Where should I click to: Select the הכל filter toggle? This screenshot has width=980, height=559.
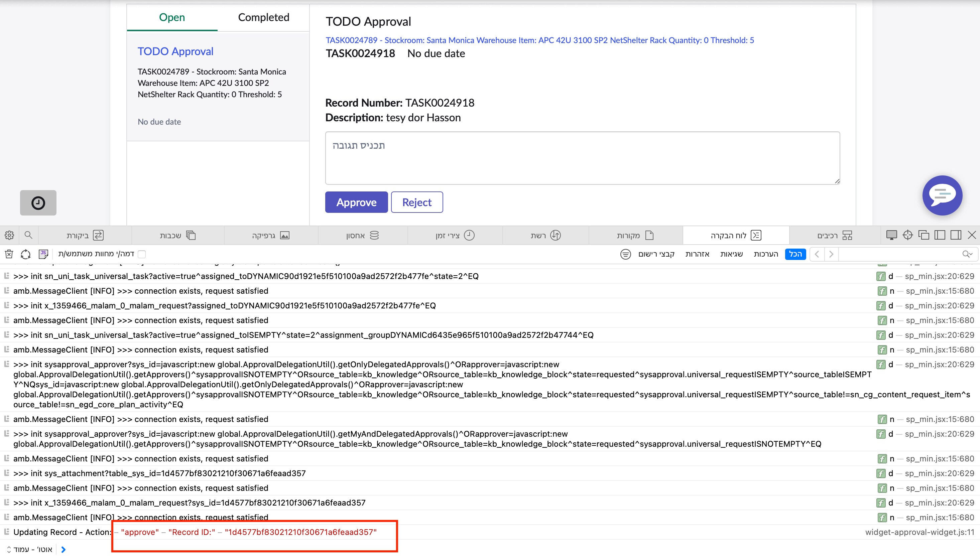coord(795,254)
